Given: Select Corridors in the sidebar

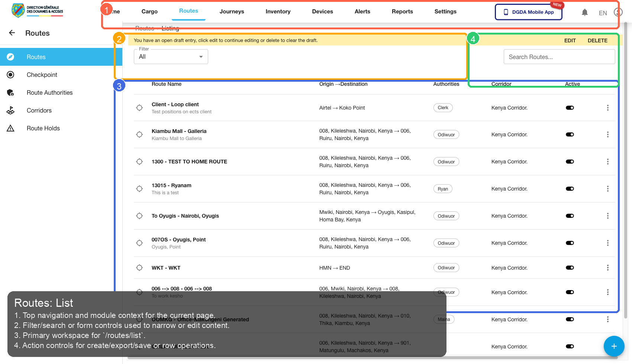Looking at the screenshot, I should [x=39, y=110].
